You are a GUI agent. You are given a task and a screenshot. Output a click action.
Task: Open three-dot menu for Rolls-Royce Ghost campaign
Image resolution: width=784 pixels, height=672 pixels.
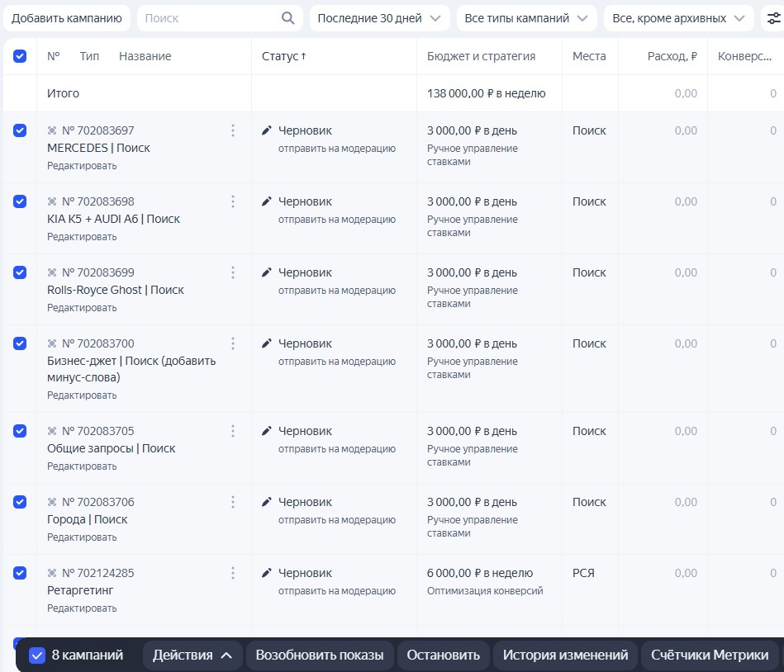[x=232, y=272]
